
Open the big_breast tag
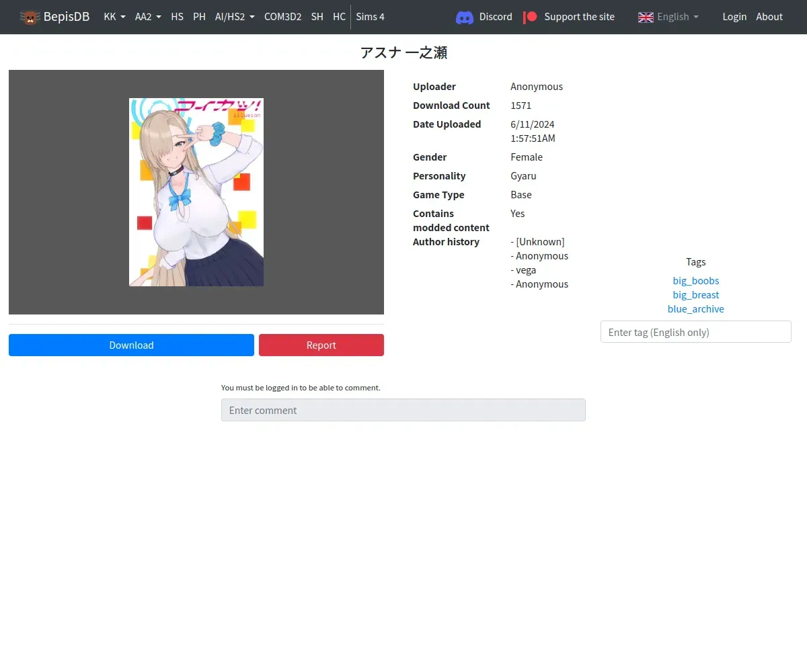click(696, 294)
